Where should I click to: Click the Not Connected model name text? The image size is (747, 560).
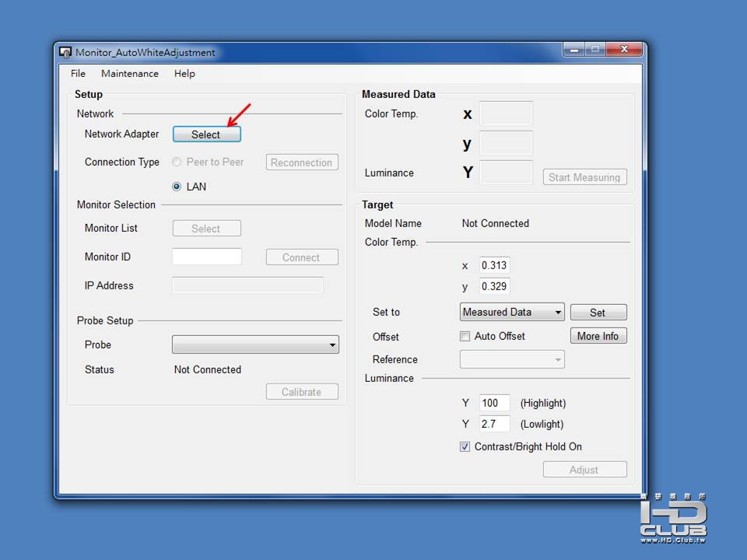(496, 223)
